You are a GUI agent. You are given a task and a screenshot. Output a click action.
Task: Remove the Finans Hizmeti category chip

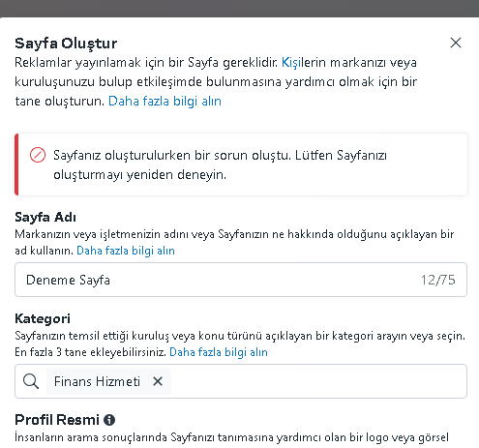click(158, 381)
